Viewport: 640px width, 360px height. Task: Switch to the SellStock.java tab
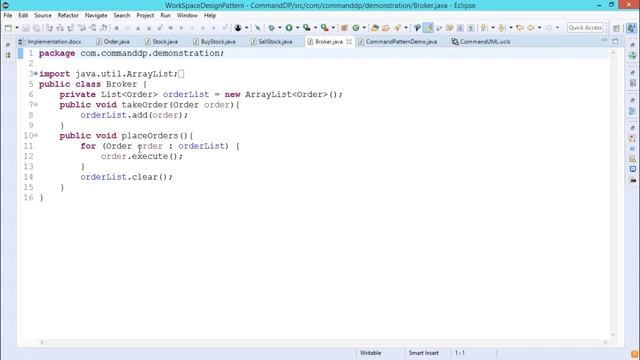tap(271, 42)
